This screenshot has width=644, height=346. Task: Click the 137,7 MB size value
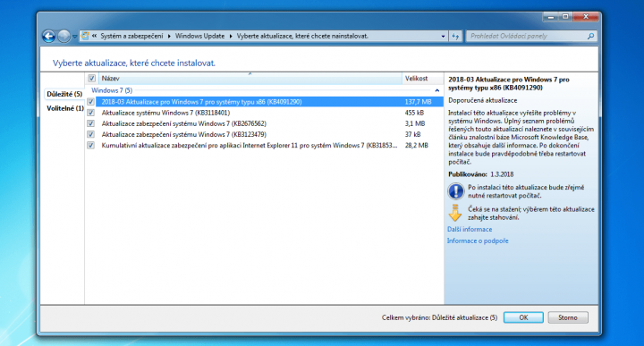tap(418, 102)
